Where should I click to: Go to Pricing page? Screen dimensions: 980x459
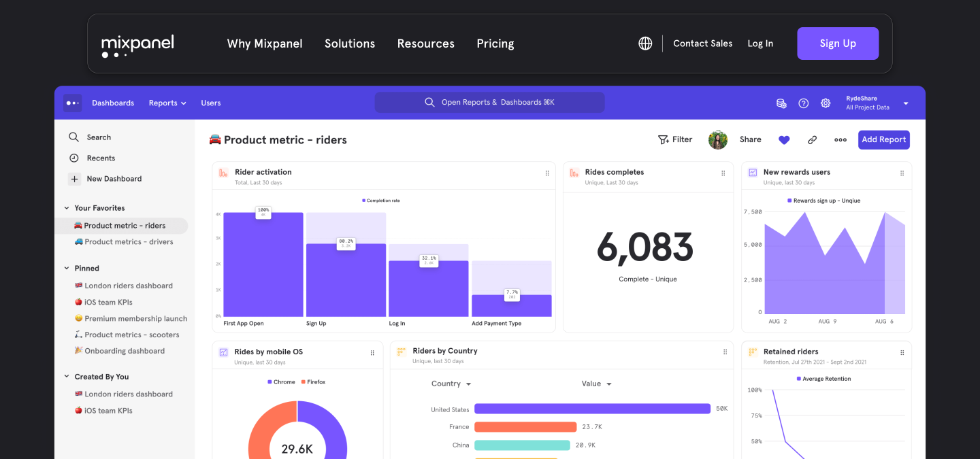(x=495, y=44)
